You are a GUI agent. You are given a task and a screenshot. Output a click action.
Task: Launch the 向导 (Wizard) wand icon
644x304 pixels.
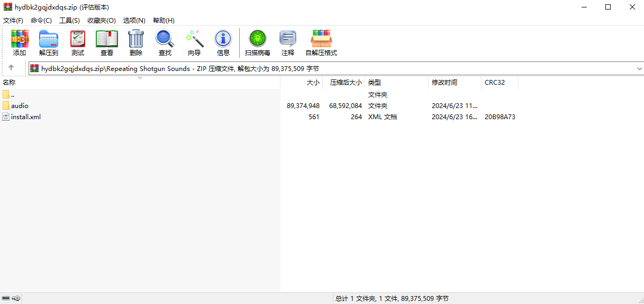tap(194, 43)
